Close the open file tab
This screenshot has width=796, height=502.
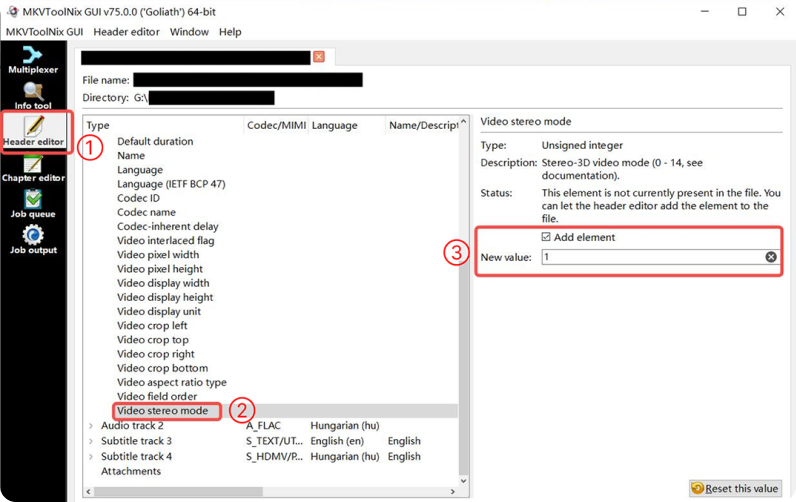[x=319, y=57]
